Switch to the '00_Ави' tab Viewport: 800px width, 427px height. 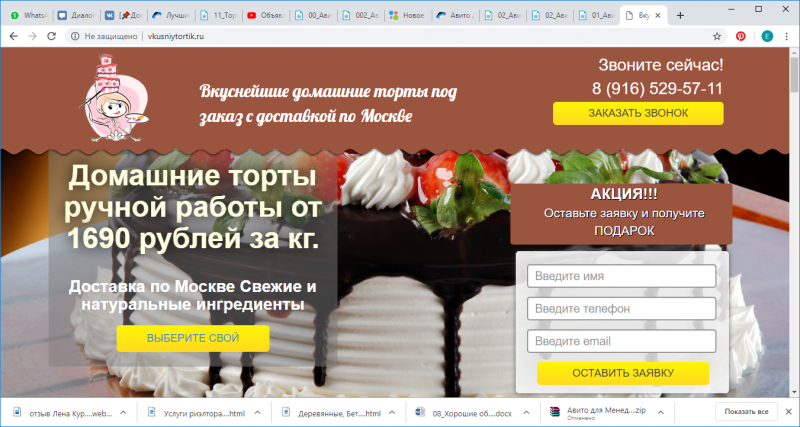313,16
